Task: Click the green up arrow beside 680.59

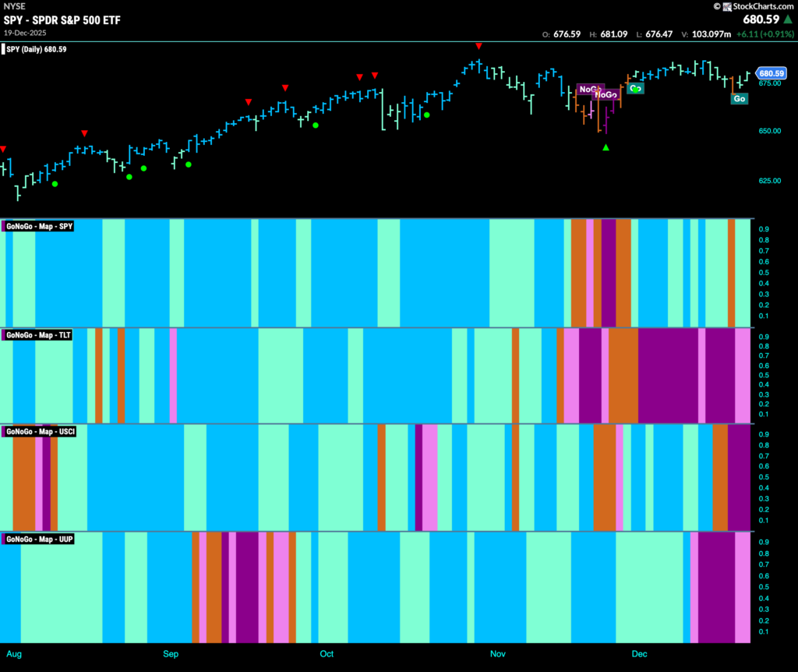Action: pos(788,19)
